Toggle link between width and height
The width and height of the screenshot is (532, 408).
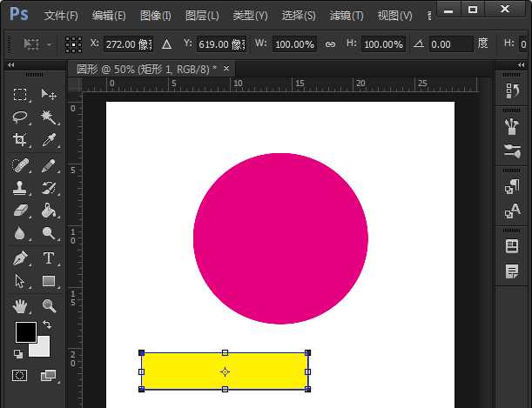[329, 43]
